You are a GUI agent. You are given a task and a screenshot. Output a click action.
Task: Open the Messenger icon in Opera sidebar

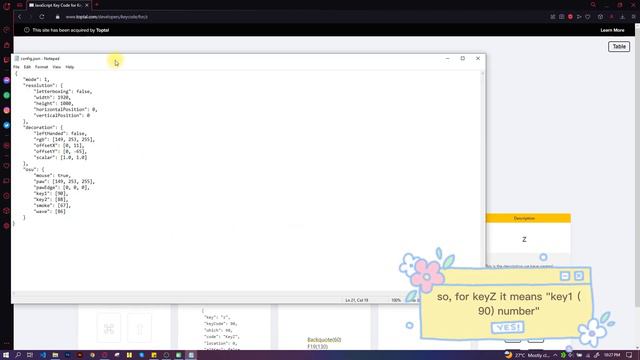(7, 80)
